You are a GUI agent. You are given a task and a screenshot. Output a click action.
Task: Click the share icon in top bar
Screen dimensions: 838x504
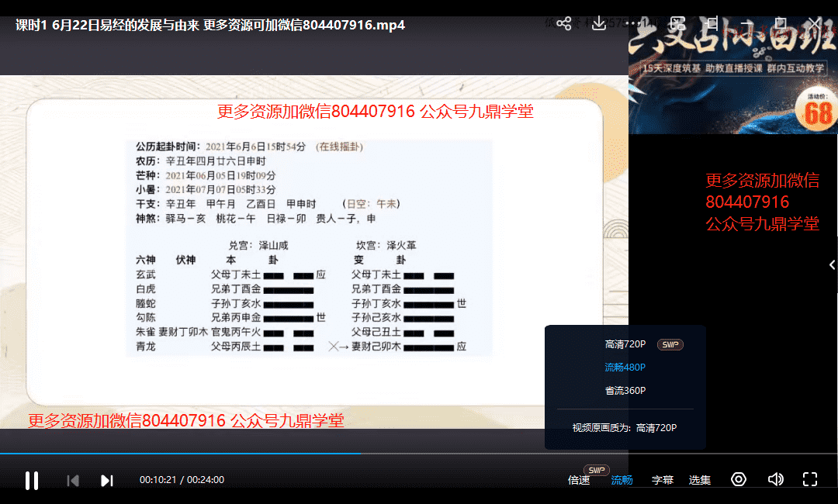pyautogui.click(x=564, y=24)
